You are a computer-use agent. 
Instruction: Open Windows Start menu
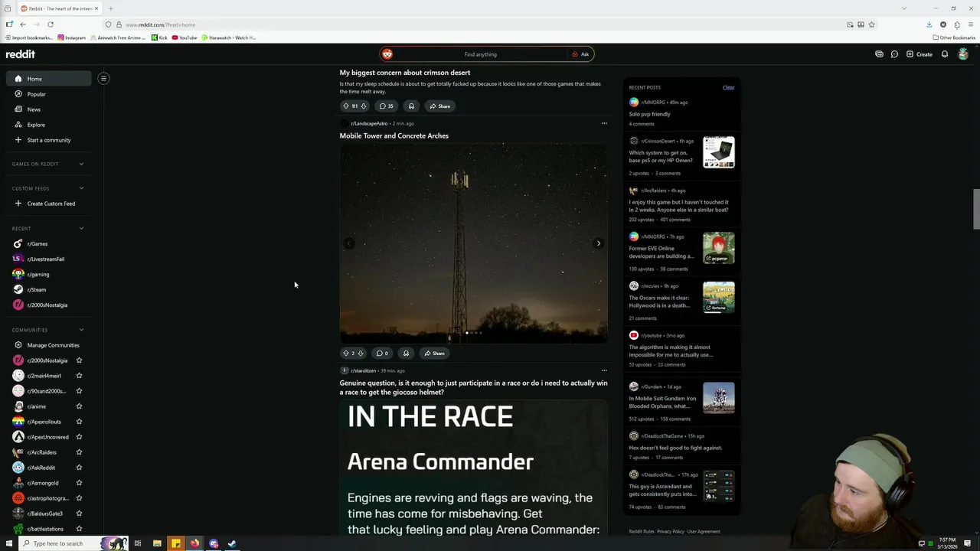(9, 543)
